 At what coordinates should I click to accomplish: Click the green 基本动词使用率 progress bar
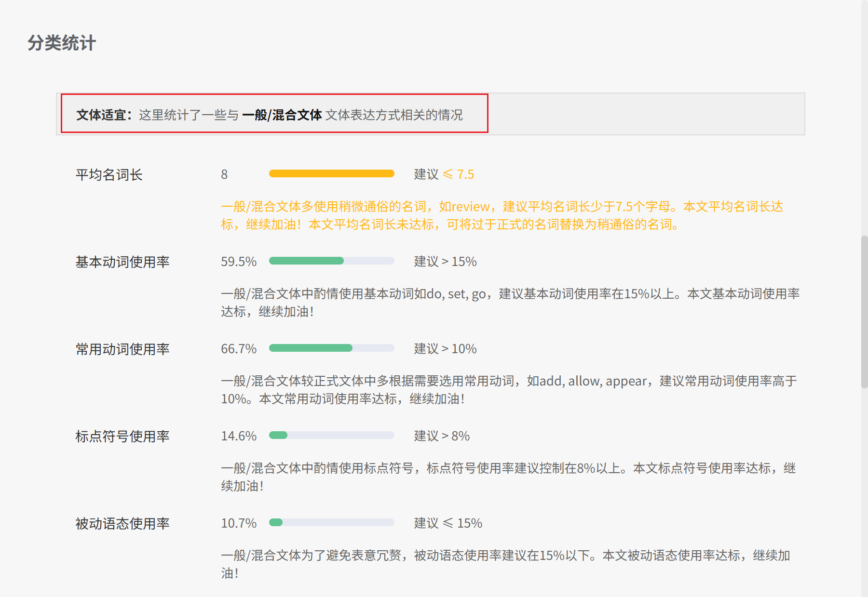(x=331, y=261)
